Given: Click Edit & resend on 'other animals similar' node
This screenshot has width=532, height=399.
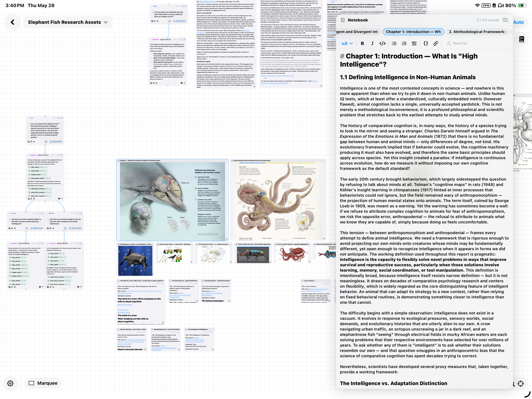Looking at the screenshot, I should click(37, 228).
